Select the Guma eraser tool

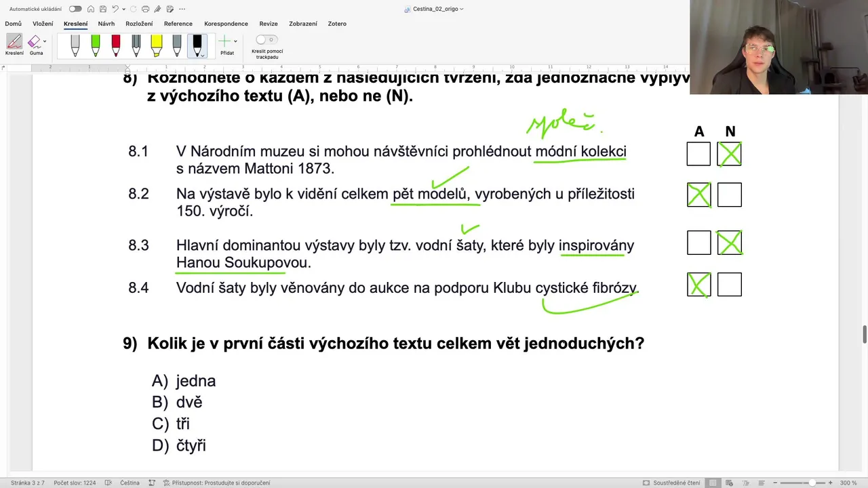[35, 45]
